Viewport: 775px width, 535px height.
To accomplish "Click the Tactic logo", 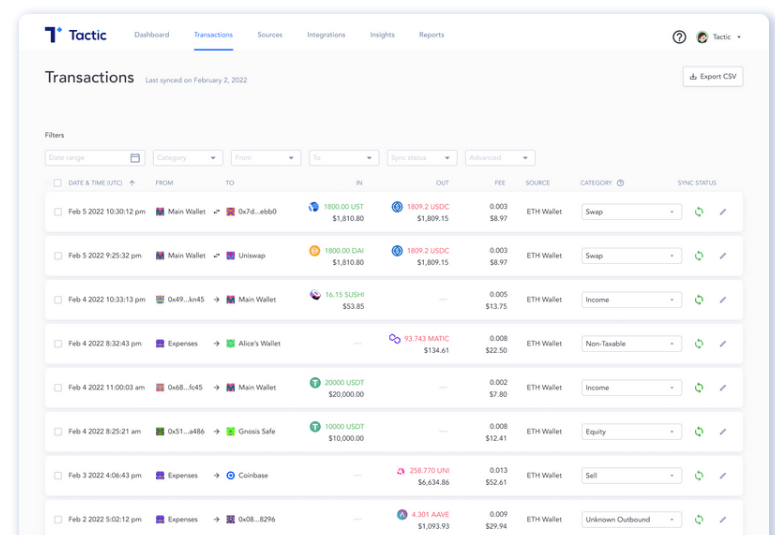I will click(x=76, y=35).
